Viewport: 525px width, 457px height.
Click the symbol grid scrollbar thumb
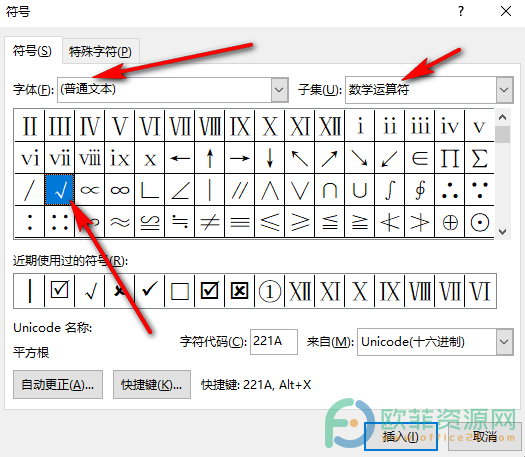[x=502, y=135]
